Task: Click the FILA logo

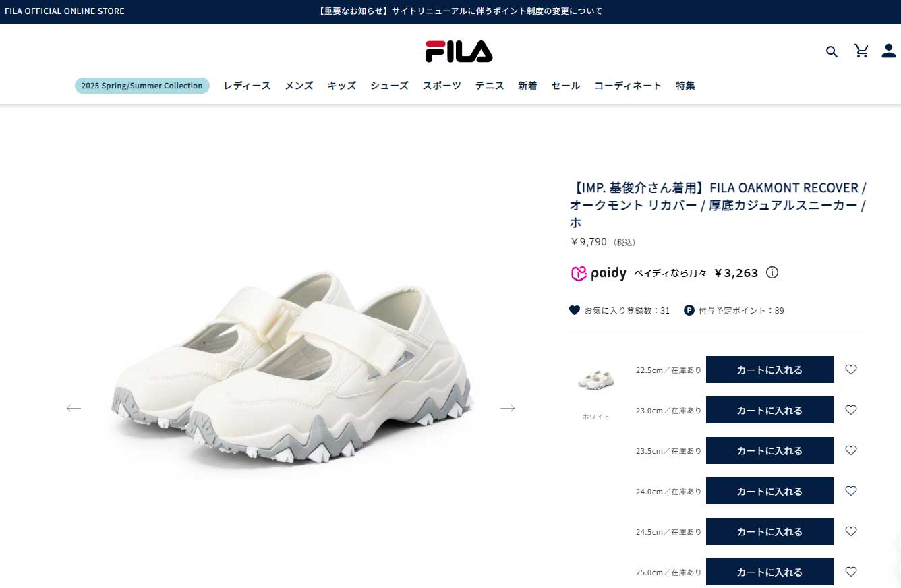Action: pos(459,51)
